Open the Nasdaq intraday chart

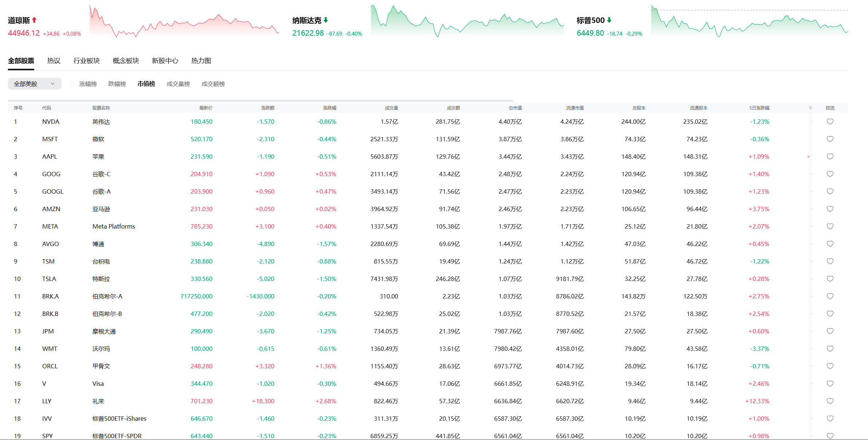coord(467,21)
